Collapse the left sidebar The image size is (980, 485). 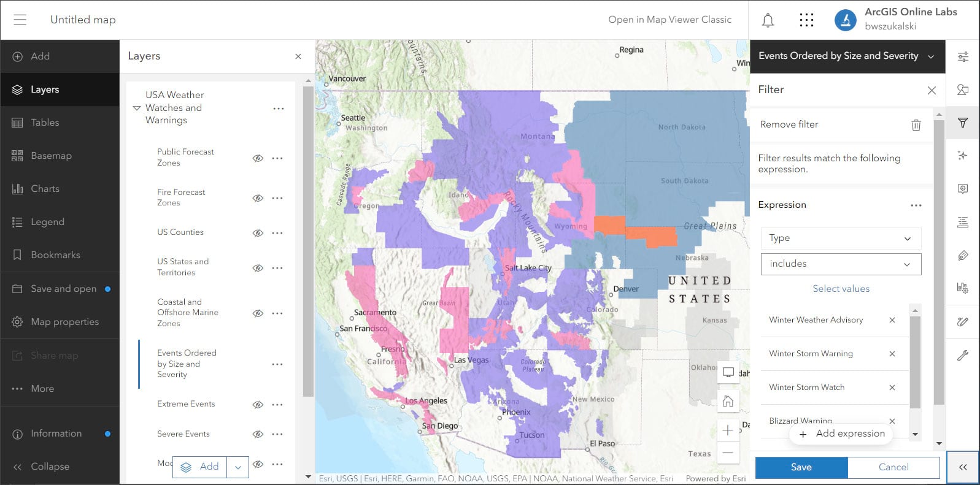pos(60,467)
